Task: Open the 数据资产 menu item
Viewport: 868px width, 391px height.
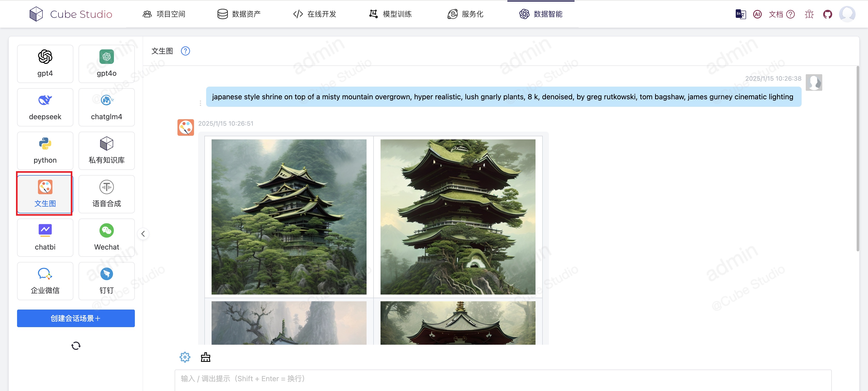Action: [239, 14]
